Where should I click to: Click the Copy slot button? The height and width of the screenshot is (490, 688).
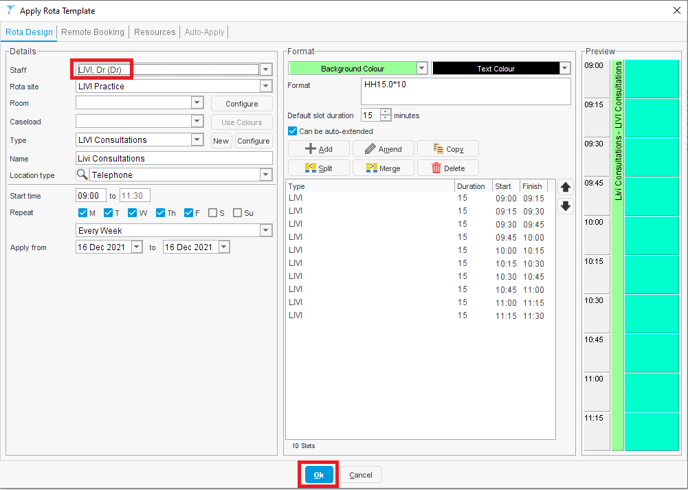pos(447,149)
